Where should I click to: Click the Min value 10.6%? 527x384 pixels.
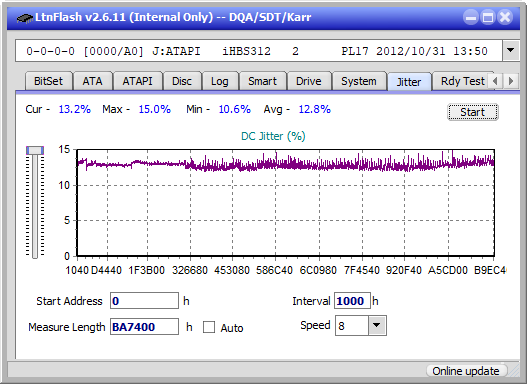pyautogui.click(x=235, y=109)
